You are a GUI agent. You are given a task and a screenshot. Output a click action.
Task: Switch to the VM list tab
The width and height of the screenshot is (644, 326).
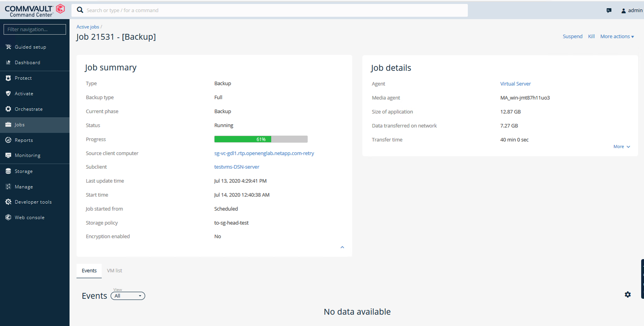coord(114,270)
